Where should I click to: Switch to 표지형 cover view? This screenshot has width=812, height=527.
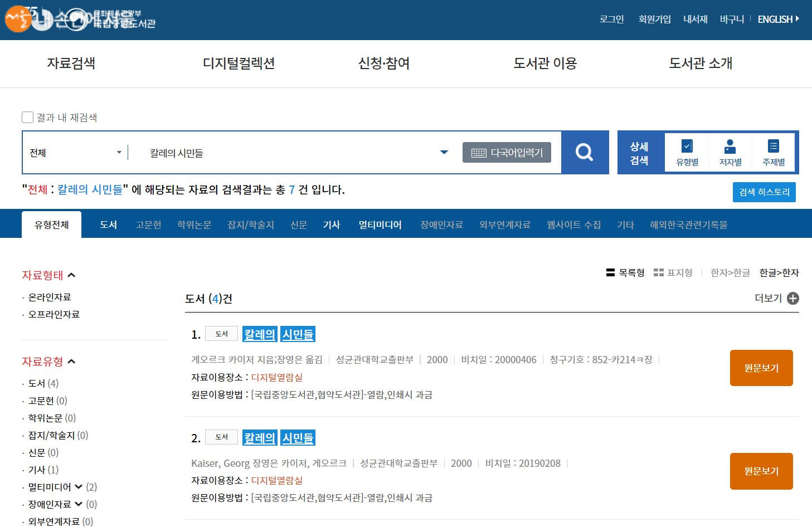[673, 272]
